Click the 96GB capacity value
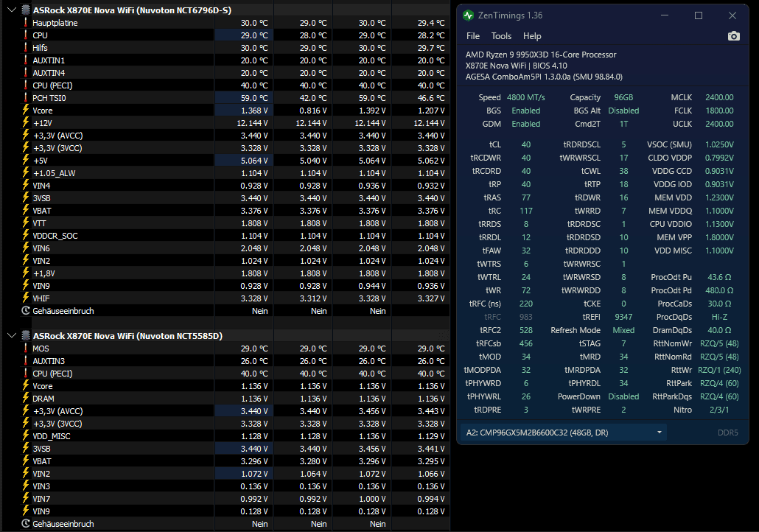Viewport: 759px width, 532px height. [623, 97]
